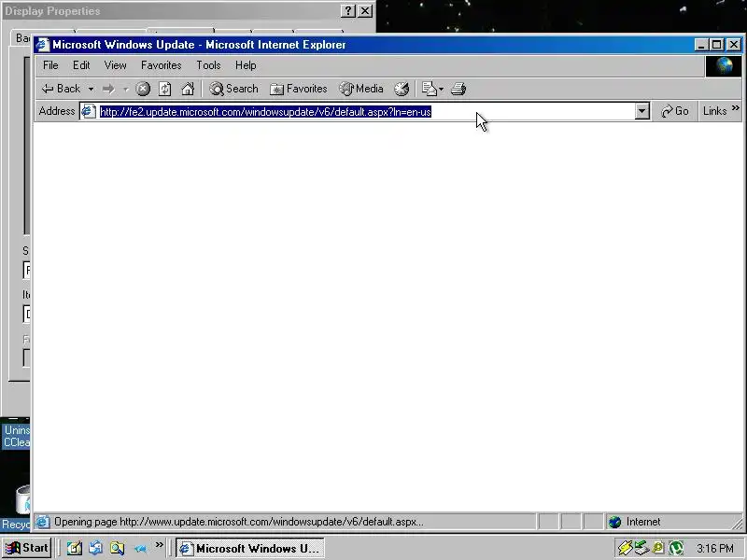The height and width of the screenshot is (560, 747).
Task: Expand the address bar dropdown list
Action: pos(642,111)
